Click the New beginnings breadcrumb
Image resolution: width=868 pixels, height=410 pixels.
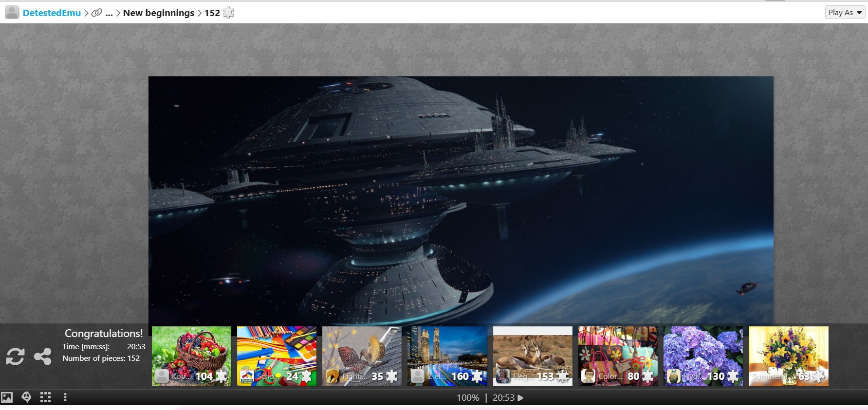pos(159,13)
